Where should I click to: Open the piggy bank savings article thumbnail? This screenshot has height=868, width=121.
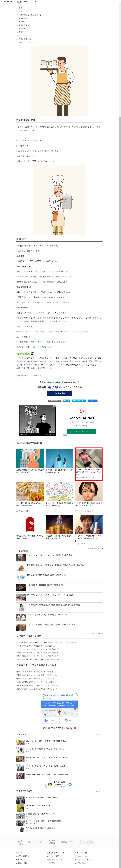(30, 458)
